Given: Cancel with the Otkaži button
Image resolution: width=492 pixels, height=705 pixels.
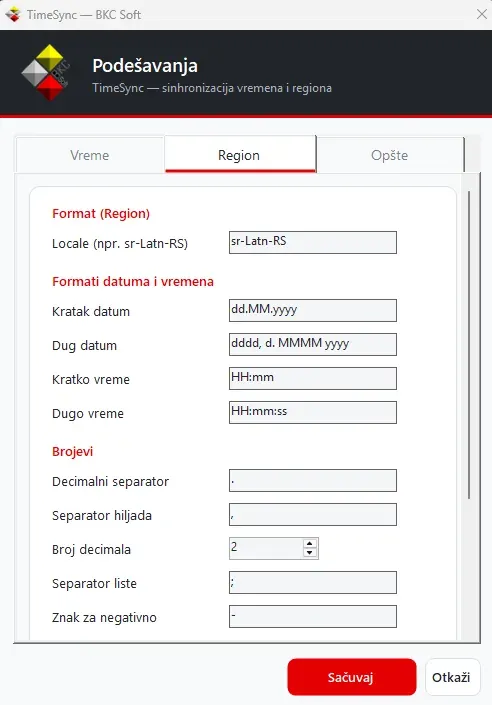Looking at the screenshot, I should click(x=452, y=677).
